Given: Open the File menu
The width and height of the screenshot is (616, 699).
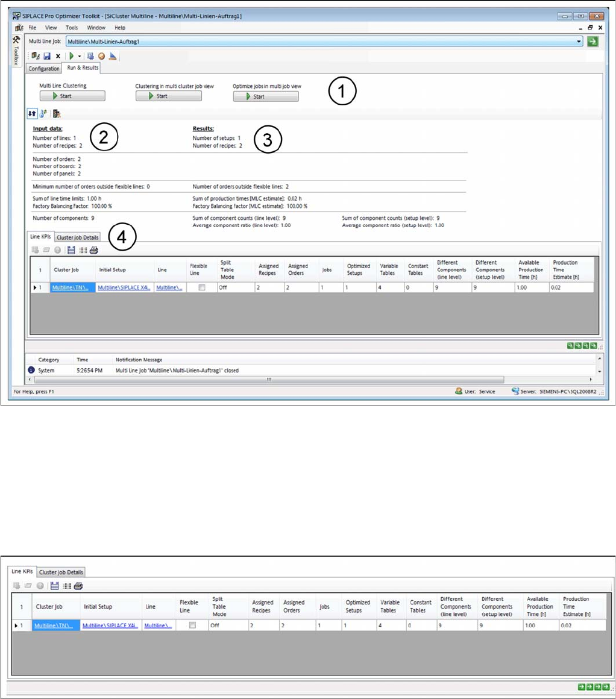Looking at the screenshot, I should tap(33, 28).
